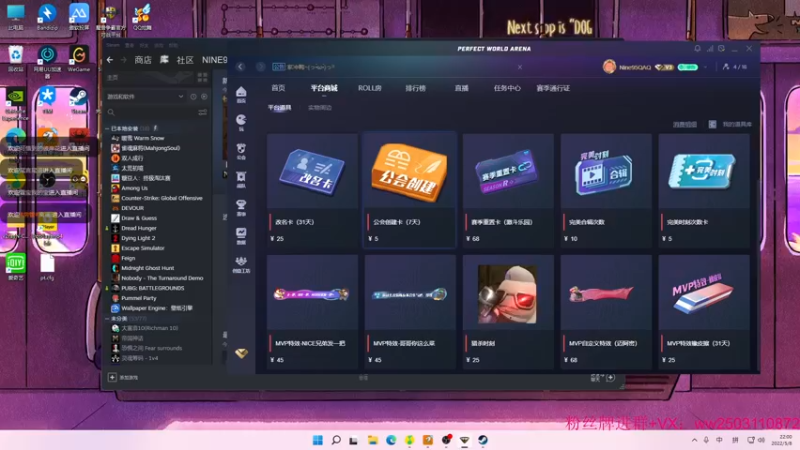Open Steam 商店 menu

pyautogui.click(x=143, y=60)
